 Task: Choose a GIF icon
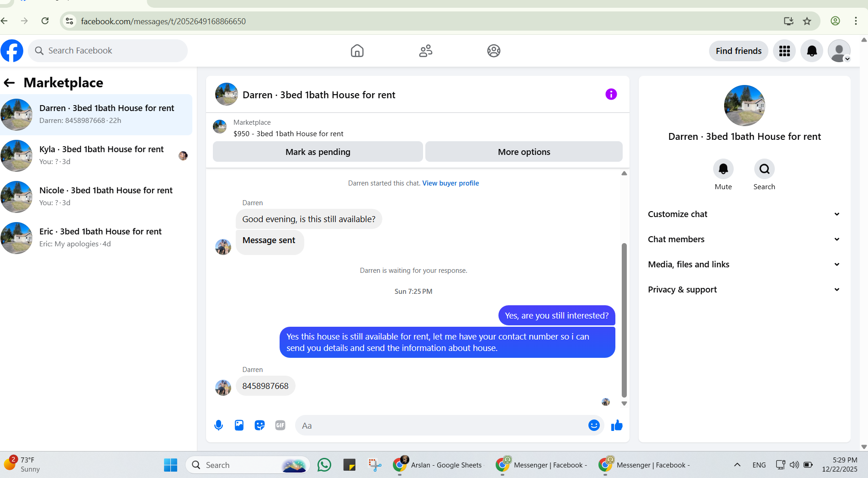coord(281,425)
